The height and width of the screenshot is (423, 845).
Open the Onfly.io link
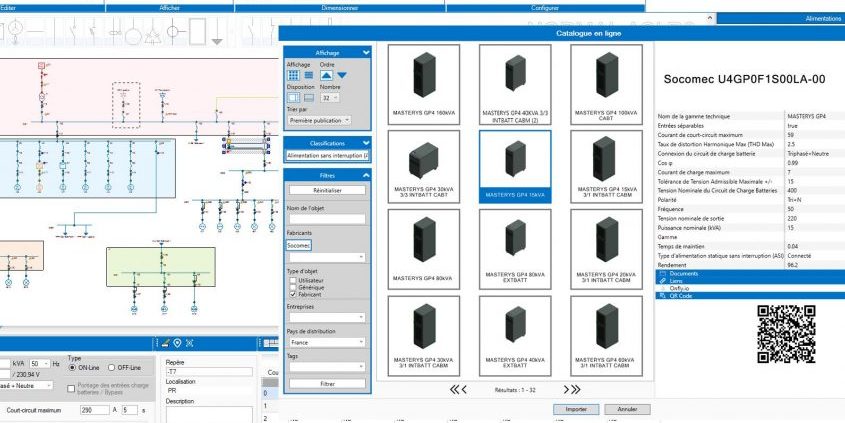click(x=679, y=289)
